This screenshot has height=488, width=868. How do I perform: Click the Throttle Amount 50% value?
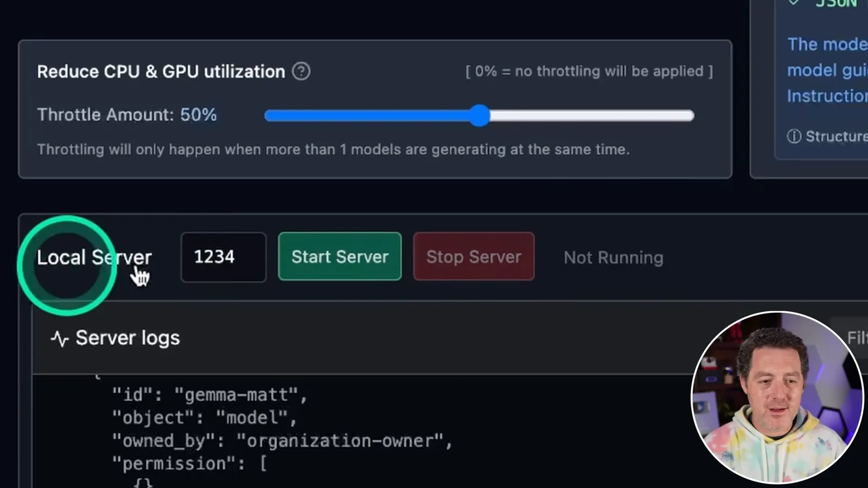coord(199,114)
